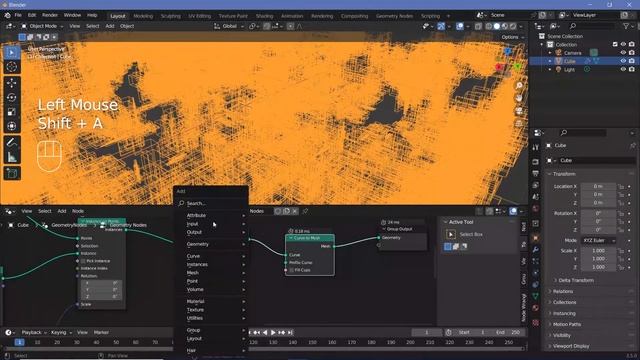Select the Measure tool
Image resolution: width=640 pixels, height=360 pixels.
[x=12, y=157]
